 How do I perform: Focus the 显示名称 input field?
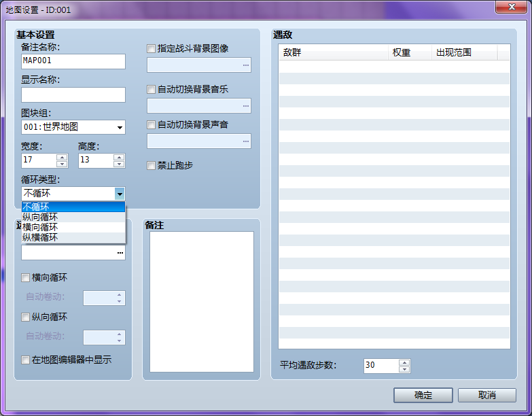[x=73, y=94]
